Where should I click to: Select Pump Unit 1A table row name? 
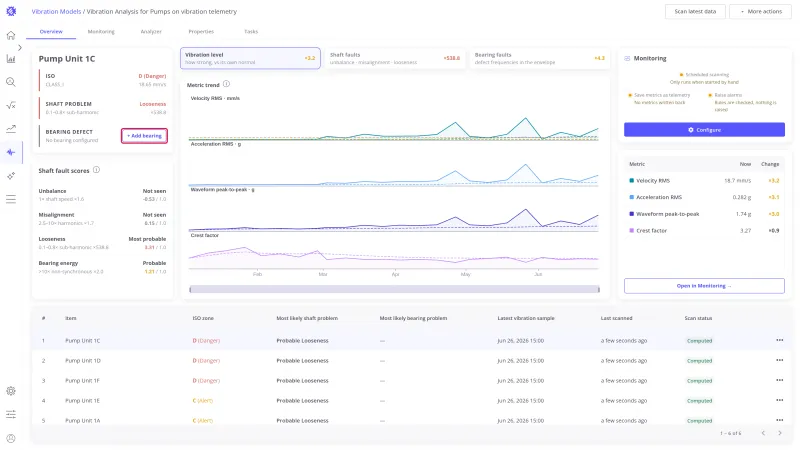pyautogui.click(x=82, y=420)
